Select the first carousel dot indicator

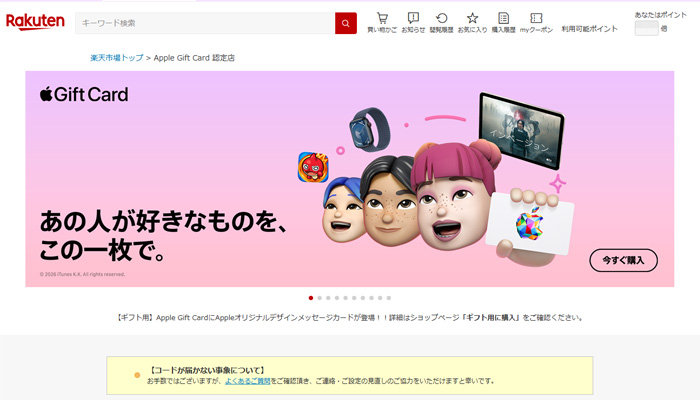click(x=311, y=298)
